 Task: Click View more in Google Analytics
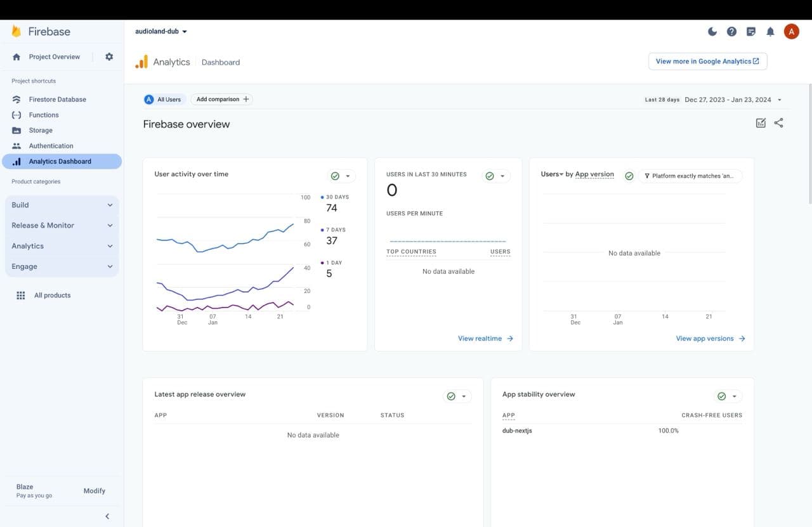(707, 62)
